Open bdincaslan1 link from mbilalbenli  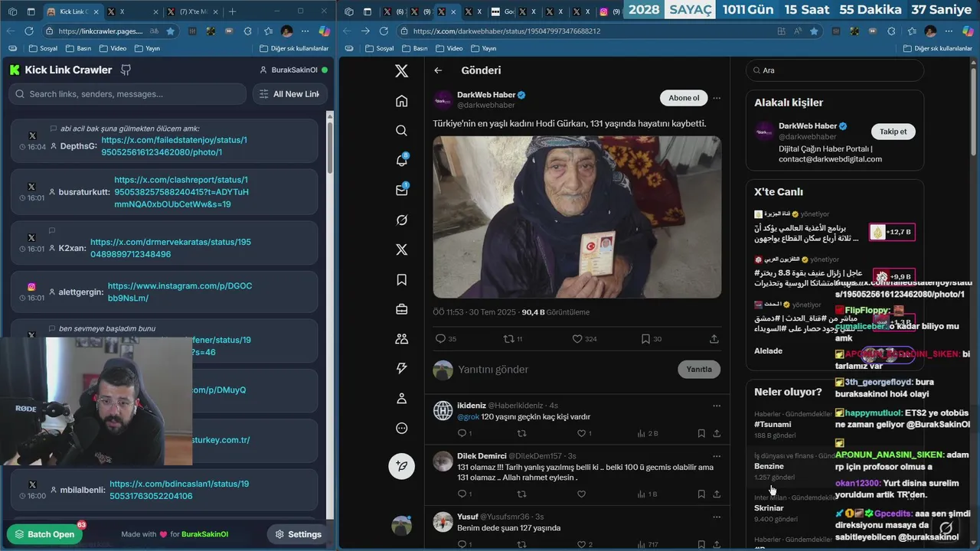pos(179,490)
